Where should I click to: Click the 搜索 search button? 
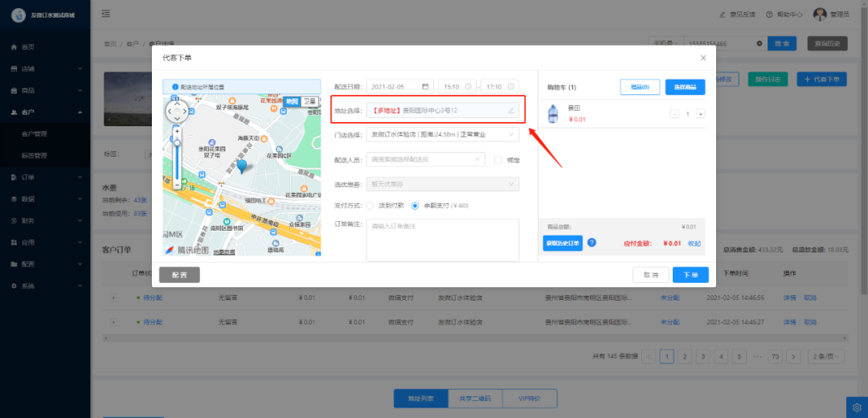click(x=782, y=43)
